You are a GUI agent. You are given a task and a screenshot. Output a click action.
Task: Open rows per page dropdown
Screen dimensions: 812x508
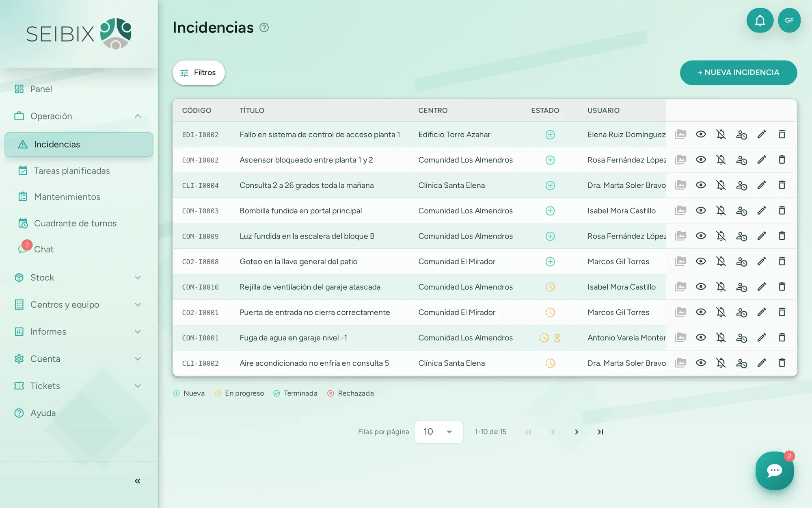(438, 432)
